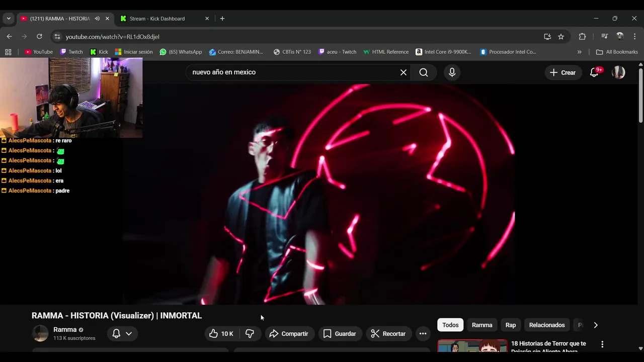Expand the tab search dropdown arrow
Screen dimensions: 644x362
[8, 19]
